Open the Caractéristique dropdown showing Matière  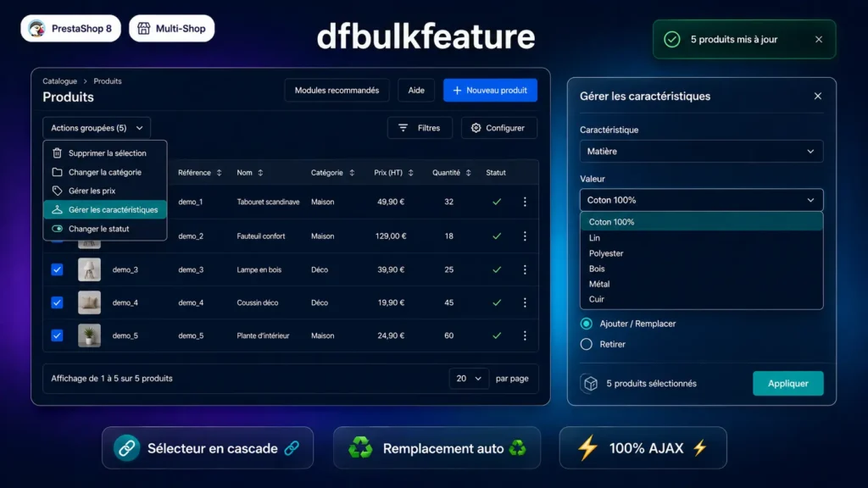pos(701,152)
